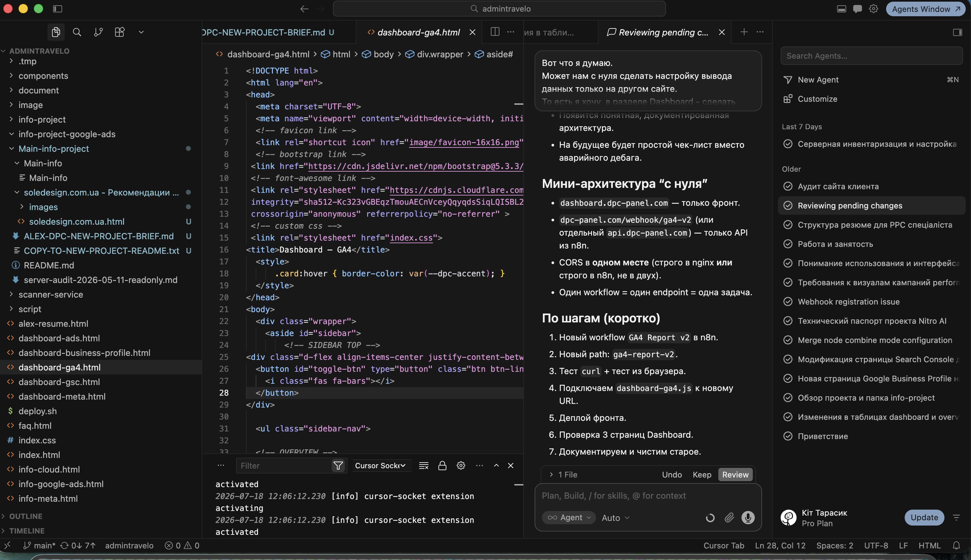This screenshot has height=560, width=971.
Task: Open filter icon next to Update
Action: (956, 517)
